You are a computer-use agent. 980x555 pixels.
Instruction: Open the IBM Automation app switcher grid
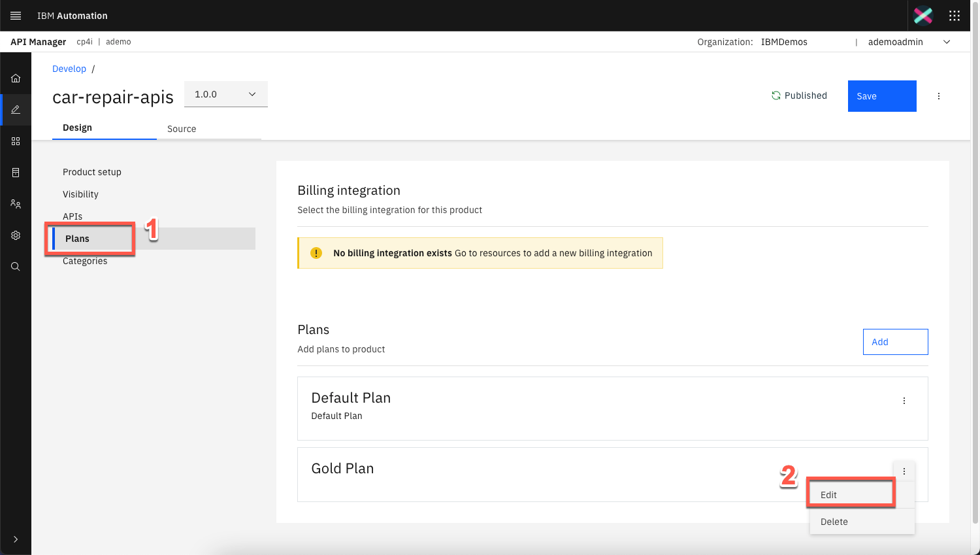(955, 16)
